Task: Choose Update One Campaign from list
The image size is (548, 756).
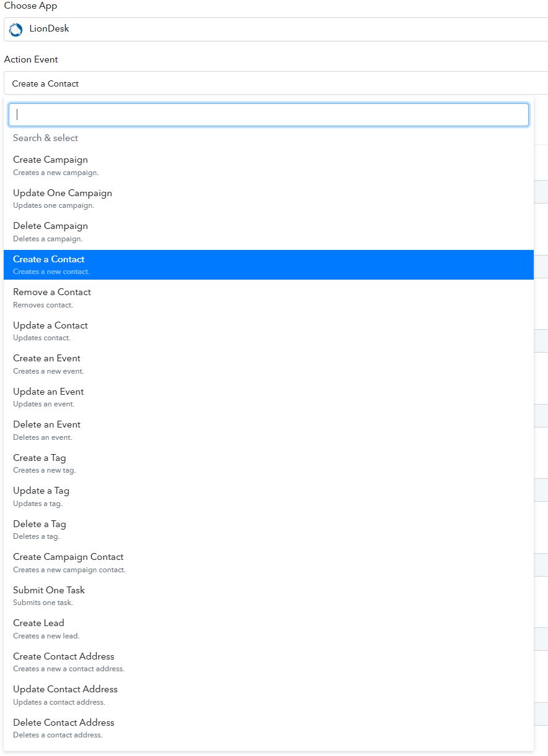Action: point(269,199)
